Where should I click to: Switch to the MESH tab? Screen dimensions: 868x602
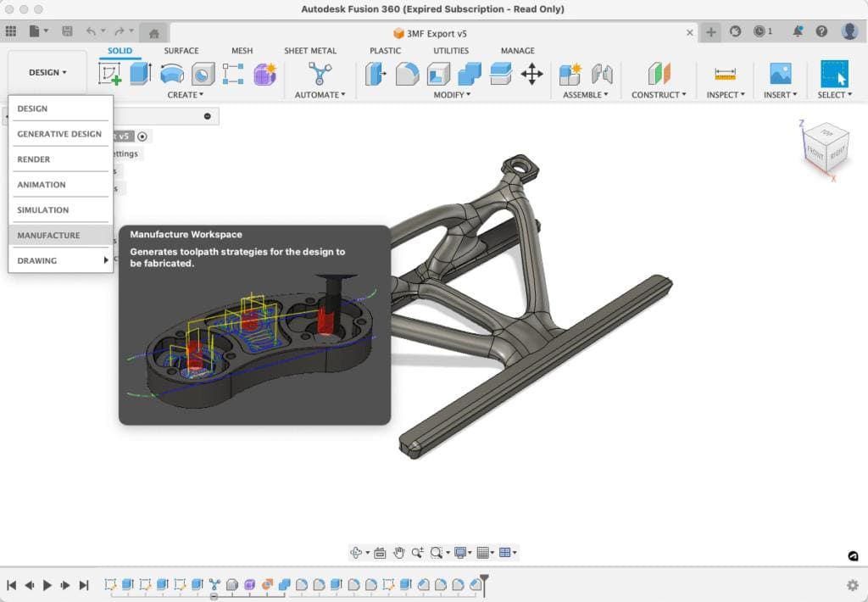click(242, 50)
